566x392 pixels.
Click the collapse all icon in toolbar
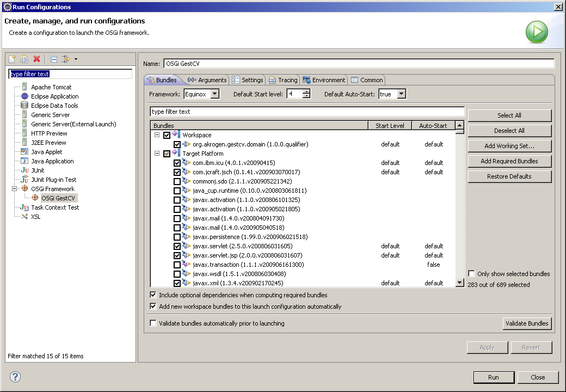point(54,59)
